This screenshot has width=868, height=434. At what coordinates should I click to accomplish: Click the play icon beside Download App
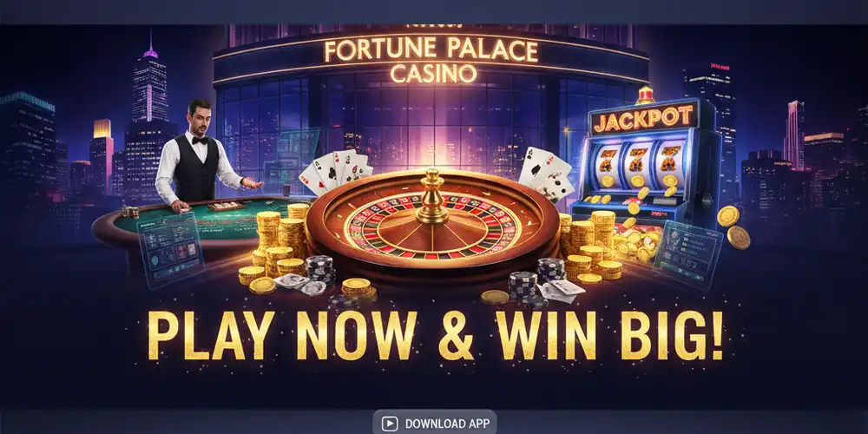pos(390,424)
